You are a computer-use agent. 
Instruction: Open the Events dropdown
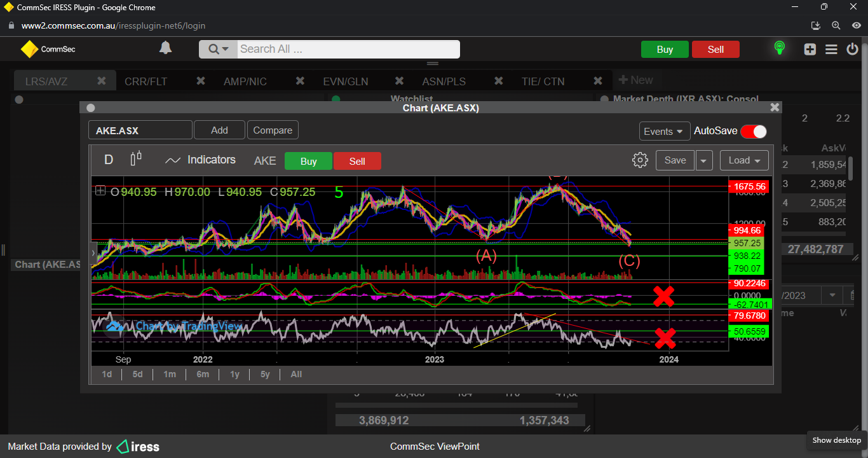tap(665, 131)
